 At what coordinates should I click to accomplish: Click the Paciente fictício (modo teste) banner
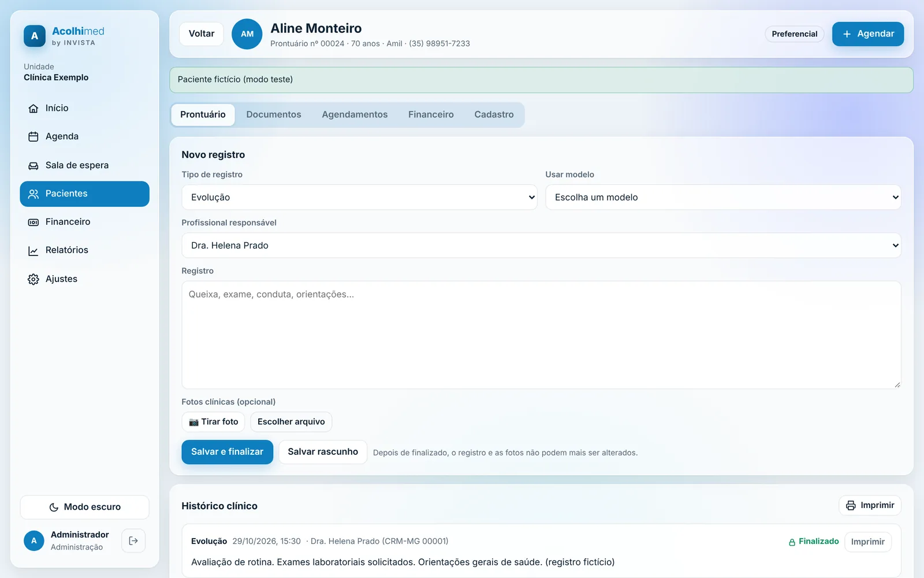coord(541,80)
